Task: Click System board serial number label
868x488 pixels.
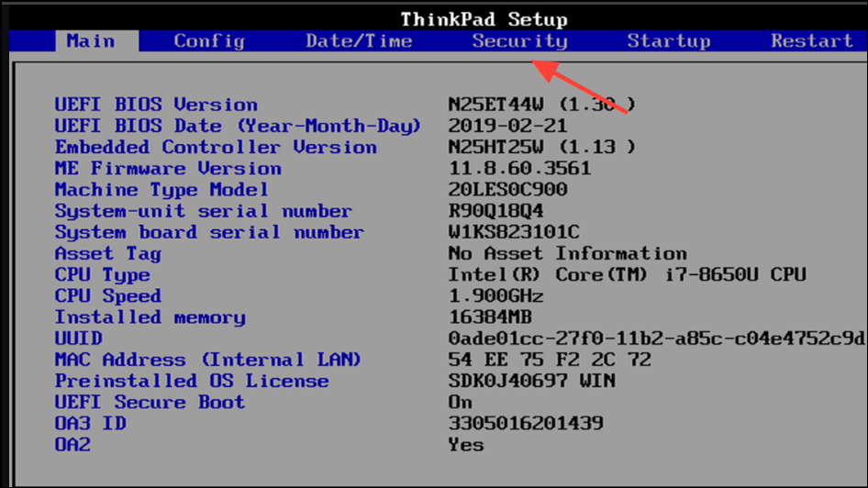Action: 209,232
